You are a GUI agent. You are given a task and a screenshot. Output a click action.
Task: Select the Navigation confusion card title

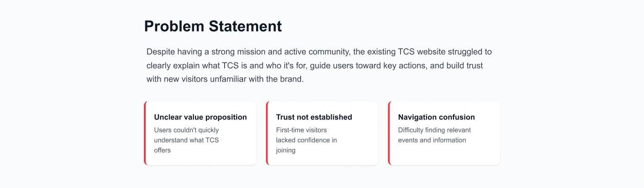(x=436, y=117)
